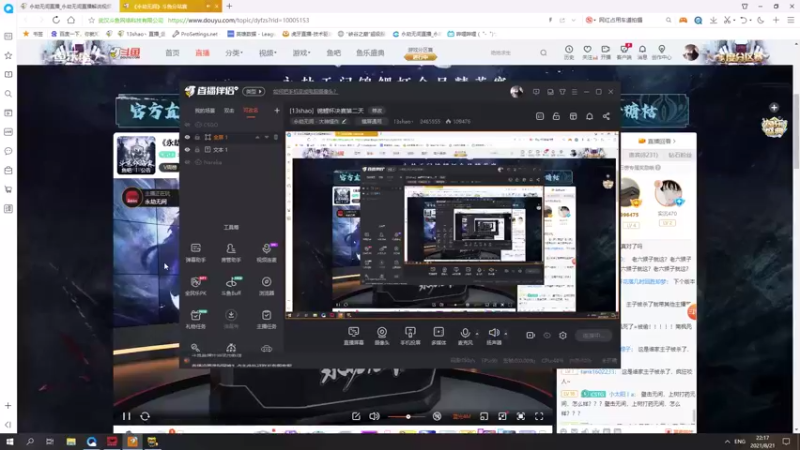The image size is (800, 450).
Task: Click the start streaming button at bottom right
Action: click(x=594, y=335)
